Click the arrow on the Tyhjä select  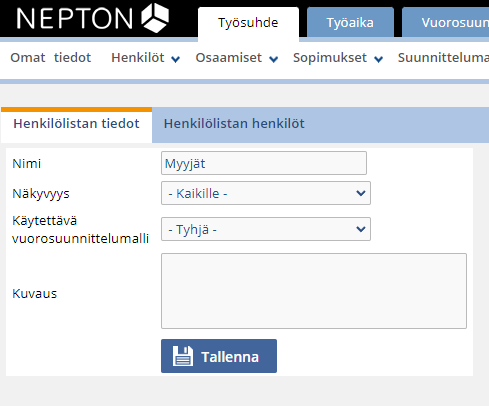click(x=361, y=229)
